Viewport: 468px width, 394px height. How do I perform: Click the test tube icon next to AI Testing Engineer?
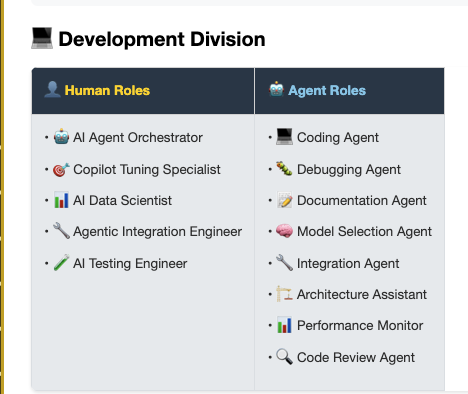[62, 263]
